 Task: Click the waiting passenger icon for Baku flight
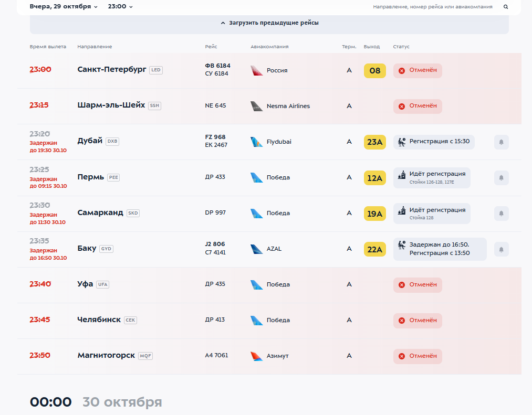(x=402, y=245)
